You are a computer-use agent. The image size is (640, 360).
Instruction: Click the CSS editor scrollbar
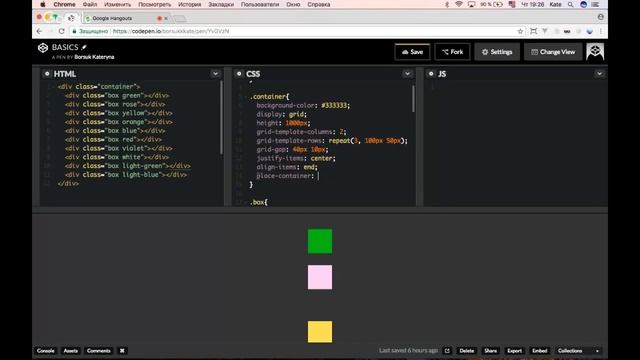413,98
